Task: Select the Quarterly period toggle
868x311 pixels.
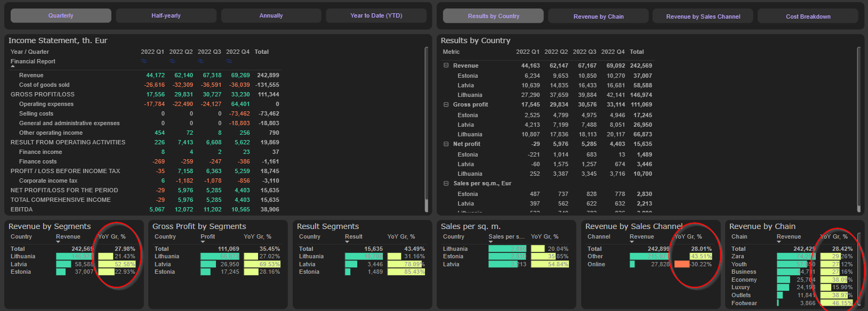Action: coord(61,15)
